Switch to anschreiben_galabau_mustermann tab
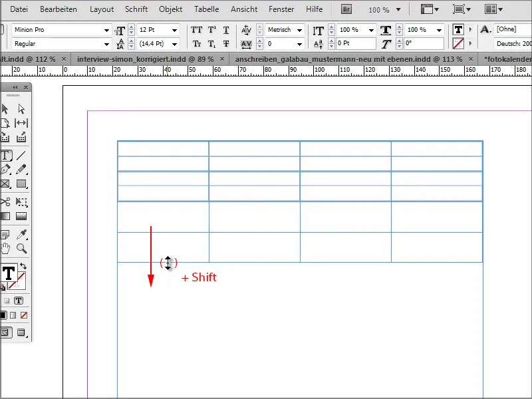The image size is (532, 399). pyautogui.click(x=348, y=59)
